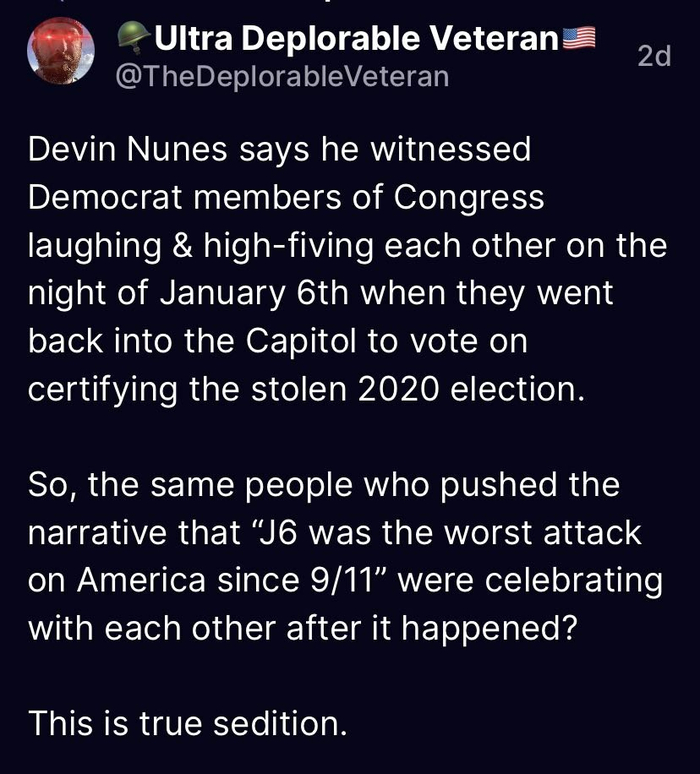Visit the @TheDeplorableVeteran handle
This screenshot has height=774, width=700.
[283, 76]
